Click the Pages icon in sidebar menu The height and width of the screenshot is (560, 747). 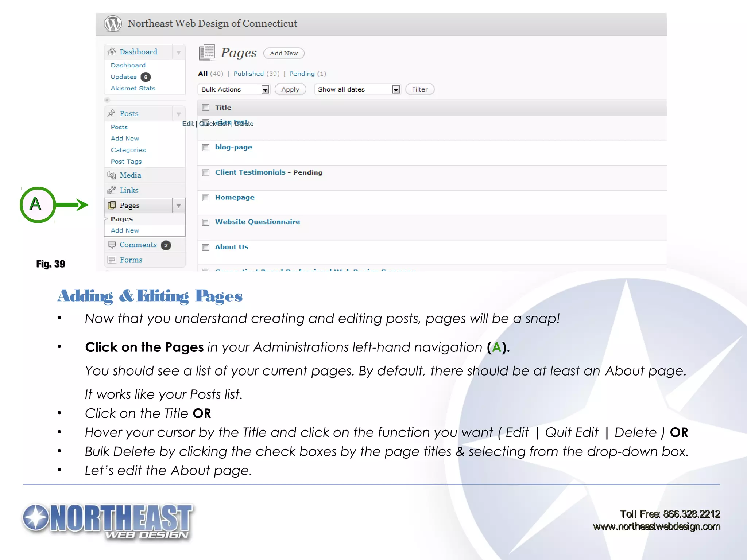click(x=112, y=205)
